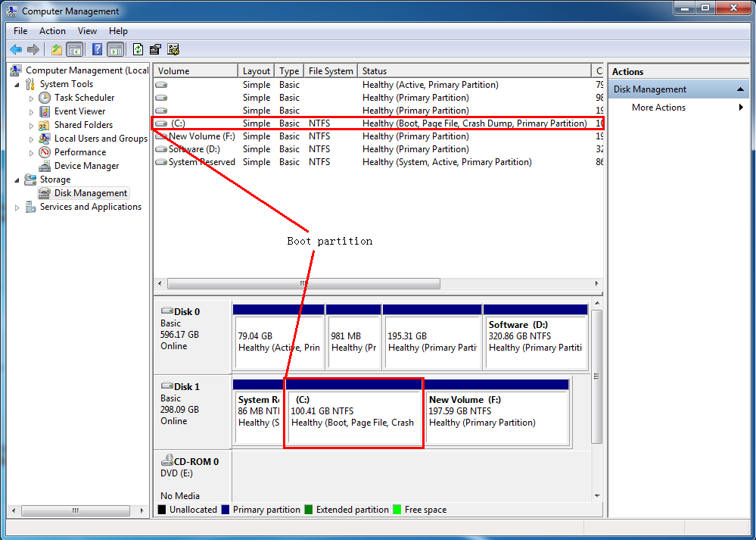Click the Back navigation arrow
This screenshot has width=756, height=540.
16,49
